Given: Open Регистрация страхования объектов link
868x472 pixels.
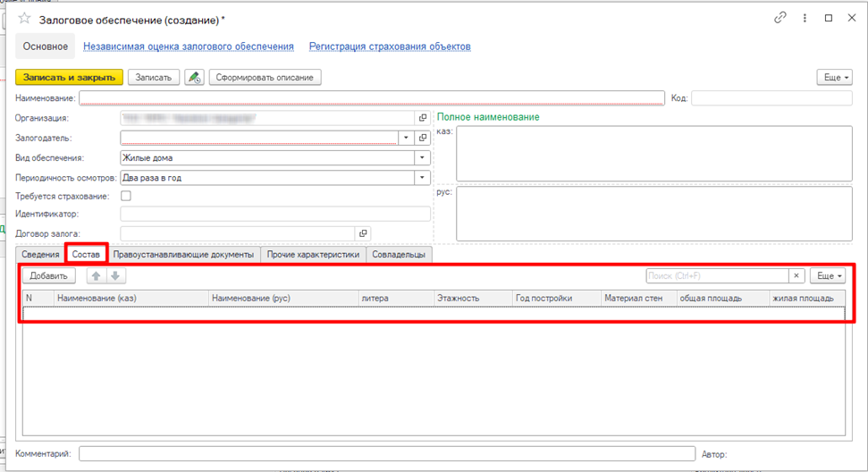Looking at the screenshot, I should click(390, 46).
